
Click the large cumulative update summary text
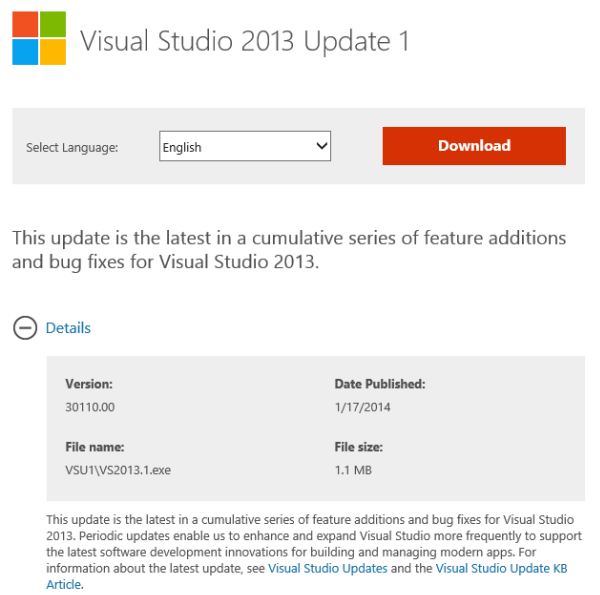pyautogui.click(x=288, y=252)
